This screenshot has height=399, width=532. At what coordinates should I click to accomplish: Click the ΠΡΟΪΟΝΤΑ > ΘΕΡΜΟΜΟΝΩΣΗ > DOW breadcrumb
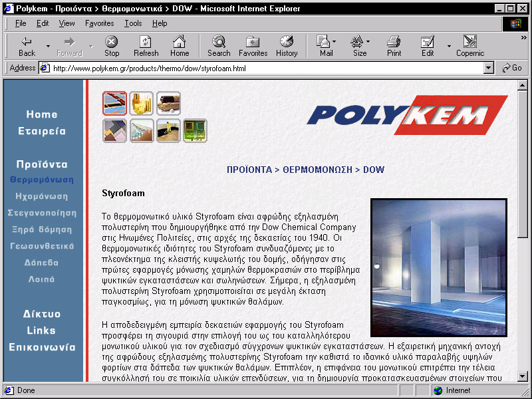(305, 170)
